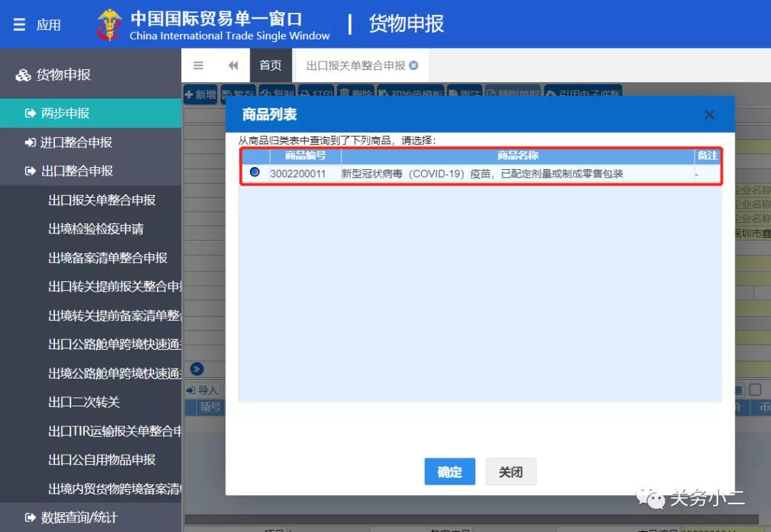Toggle the hamburger menu in the tab bar
The height and width of the screenshot is (532, 771).
click(198, 64)
